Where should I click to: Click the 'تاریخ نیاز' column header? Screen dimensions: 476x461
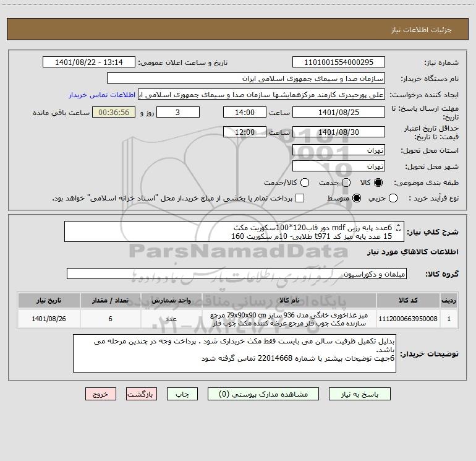click(49, 300)
